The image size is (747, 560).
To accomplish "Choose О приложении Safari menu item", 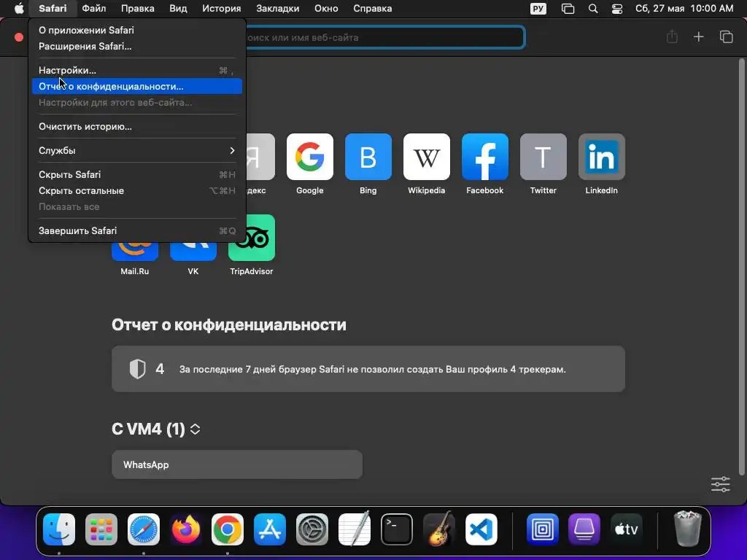I will [x=136, y=30].
